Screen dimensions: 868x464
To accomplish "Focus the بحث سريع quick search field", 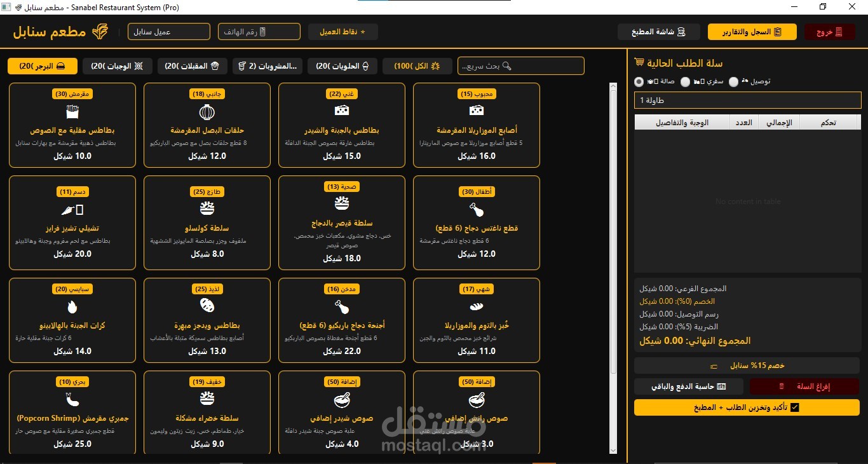I will 521,66.
